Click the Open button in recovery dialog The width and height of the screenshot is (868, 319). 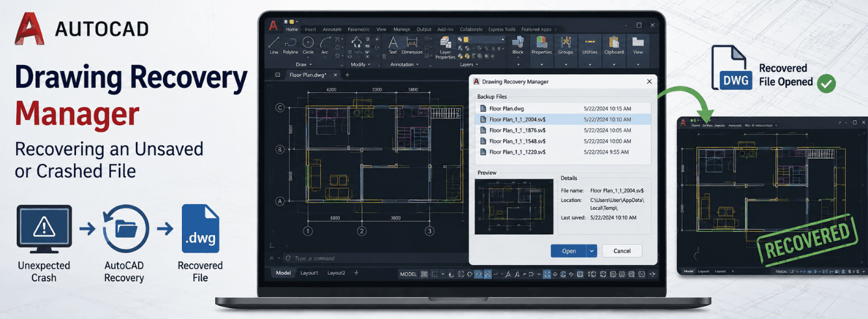pos(568,251)
